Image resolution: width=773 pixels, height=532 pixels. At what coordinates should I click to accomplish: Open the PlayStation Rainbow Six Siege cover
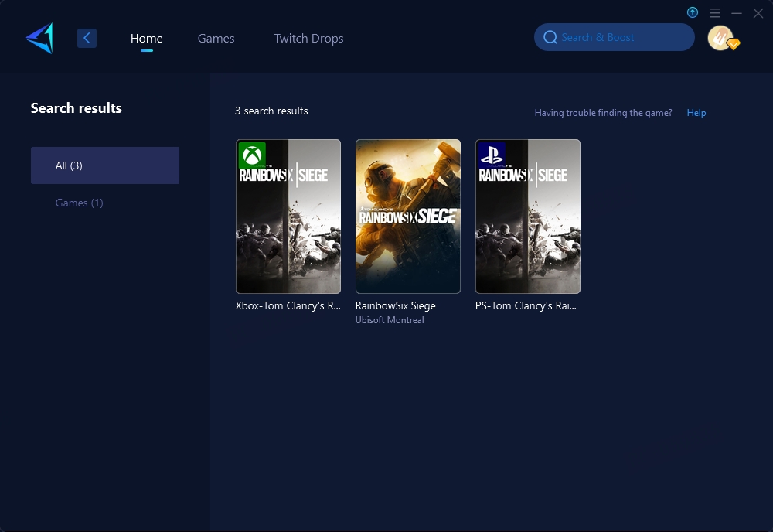(x=528, y=217)
